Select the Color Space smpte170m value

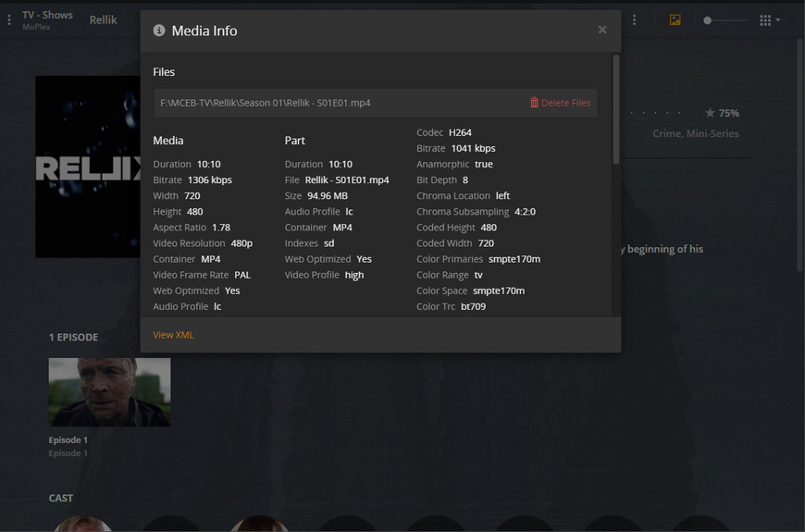pos(499,291)
